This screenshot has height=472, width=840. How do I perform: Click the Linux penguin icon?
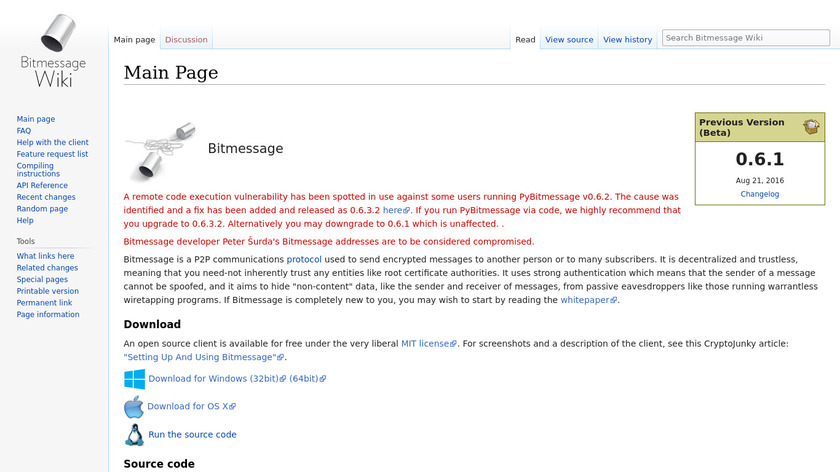[134, 435]
